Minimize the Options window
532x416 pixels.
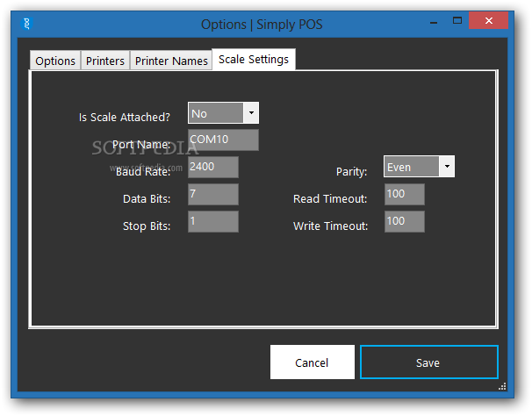pos(434,21)
